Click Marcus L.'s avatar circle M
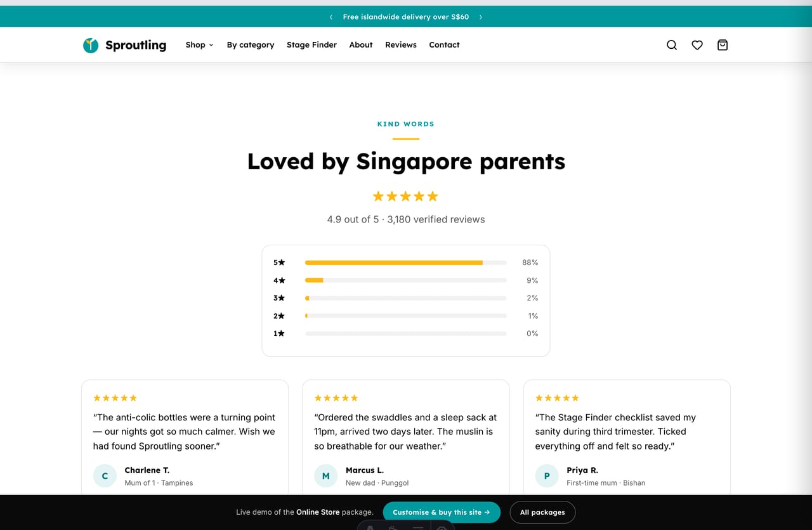 coord(326,475)
